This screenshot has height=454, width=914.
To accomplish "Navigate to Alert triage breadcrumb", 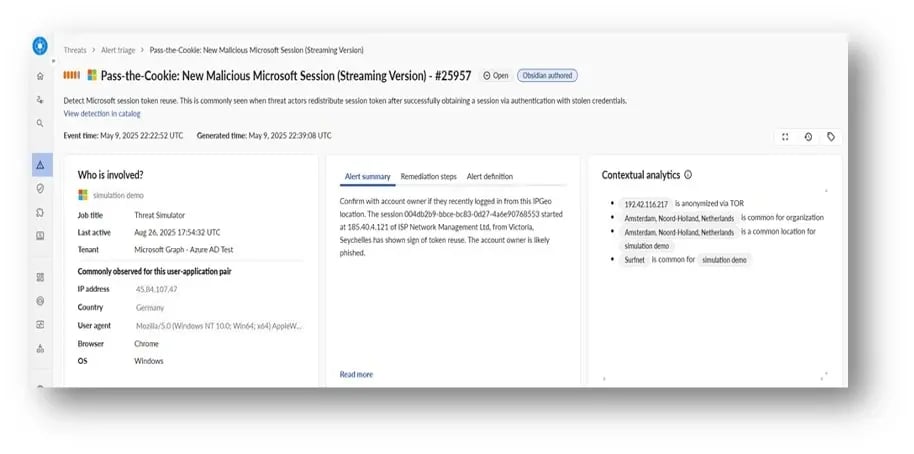I will 118,49.
